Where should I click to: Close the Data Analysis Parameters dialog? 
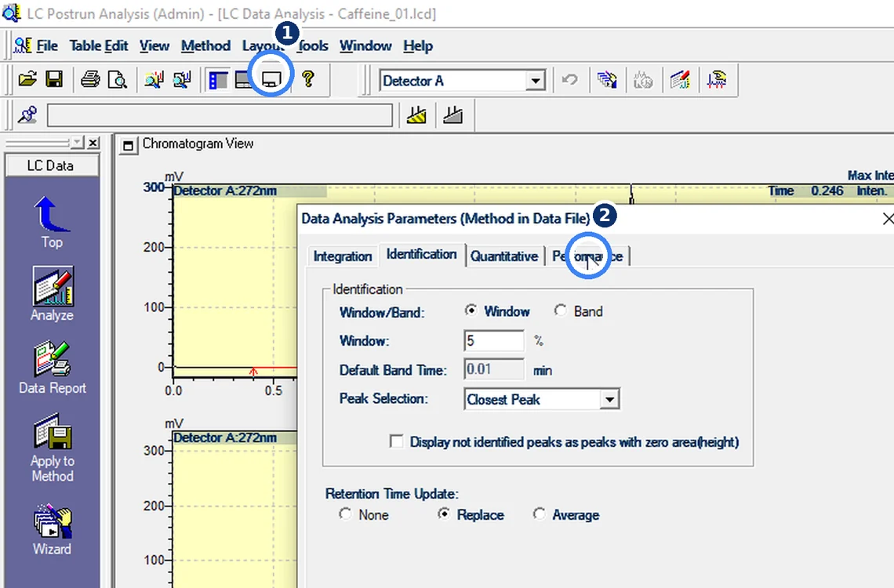(887, 219)
